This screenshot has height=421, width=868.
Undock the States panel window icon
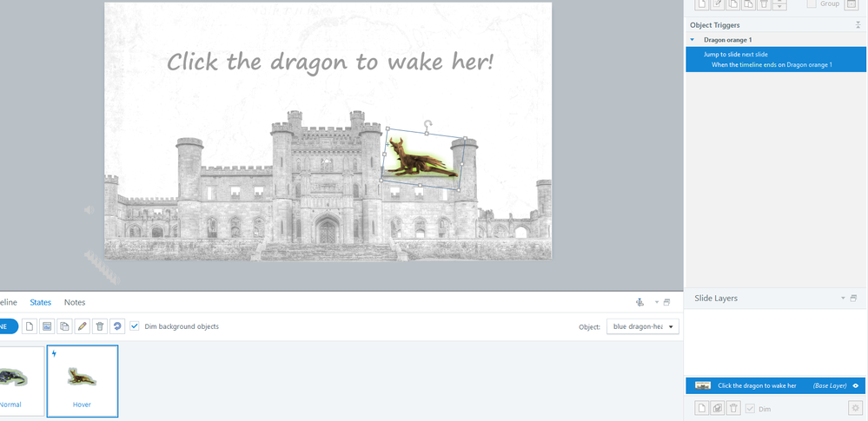[666, 302]
